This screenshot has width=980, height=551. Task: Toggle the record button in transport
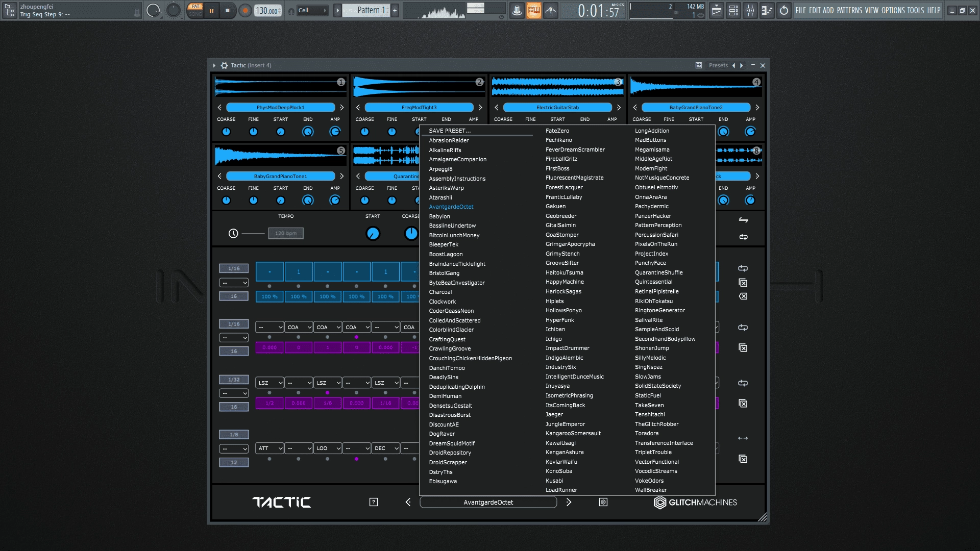click(x=245, y=10)
